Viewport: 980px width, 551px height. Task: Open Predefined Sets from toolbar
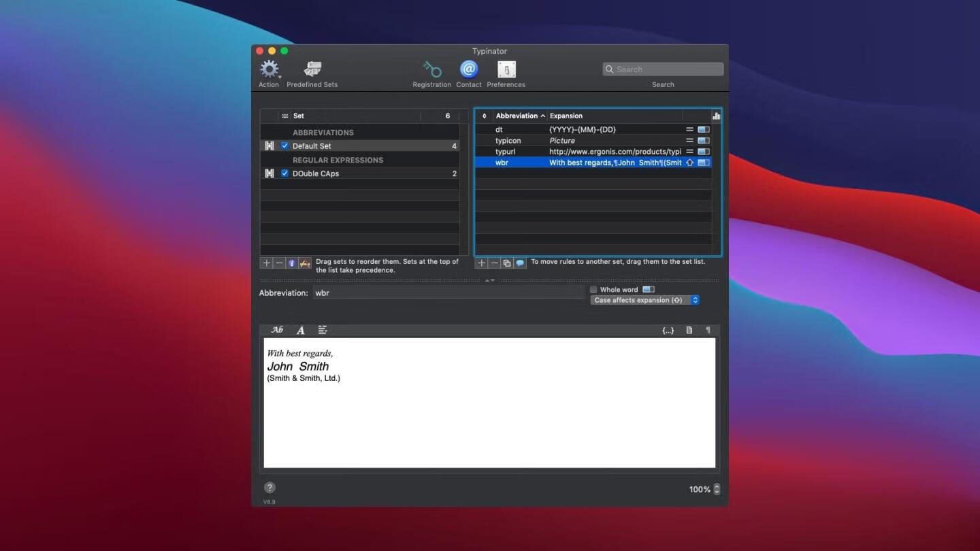click(312, 69)
